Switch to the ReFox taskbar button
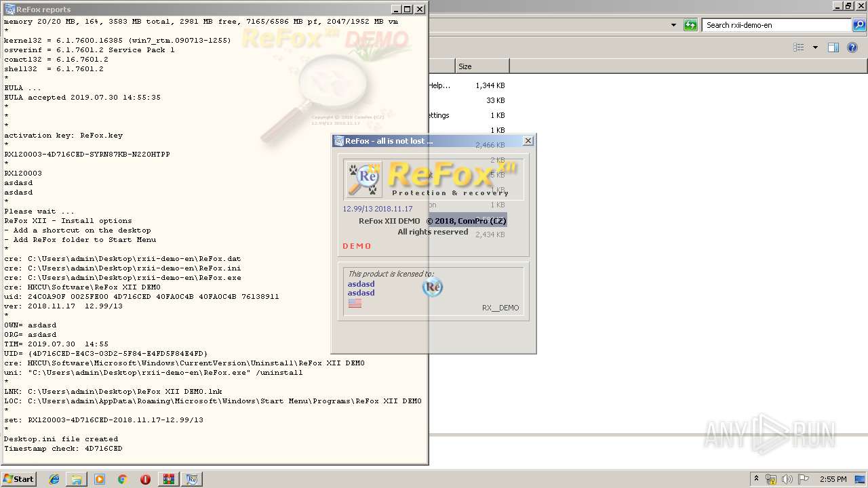Viewport: 868px width, 488px height. [x=192, y=479]
